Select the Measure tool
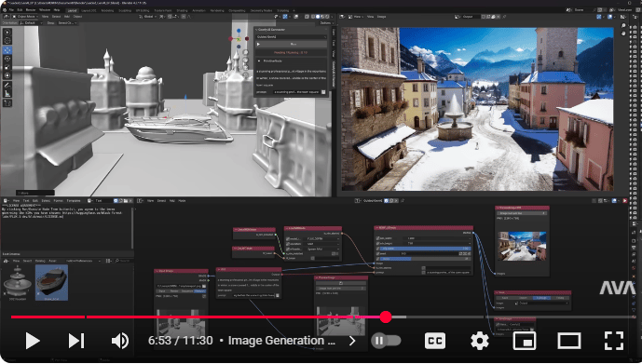The height and width of the screenshot is (364, 642). pos(7,94)
